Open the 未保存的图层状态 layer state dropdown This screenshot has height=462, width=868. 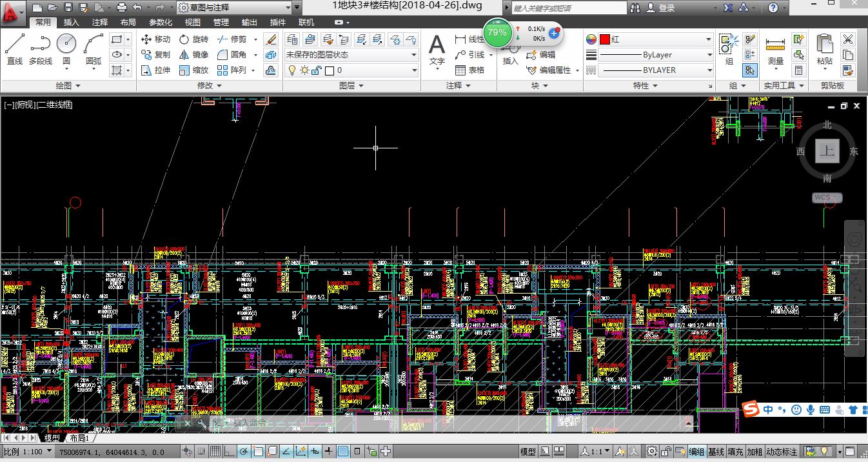point(351,55)
